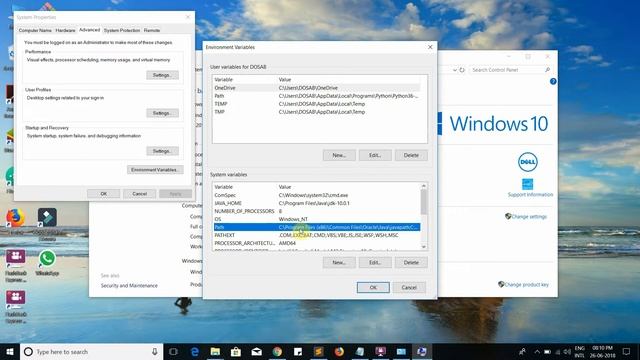Select the NUMBER_OF_PROCESSORS system variable row
Viewport: 640px width, 360px height.
[317, 211]
